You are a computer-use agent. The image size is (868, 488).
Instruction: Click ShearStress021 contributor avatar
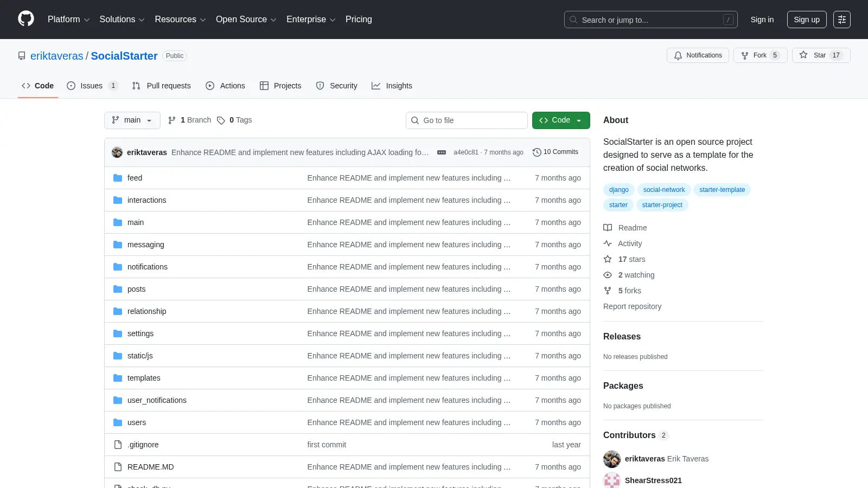coord(612,480)
